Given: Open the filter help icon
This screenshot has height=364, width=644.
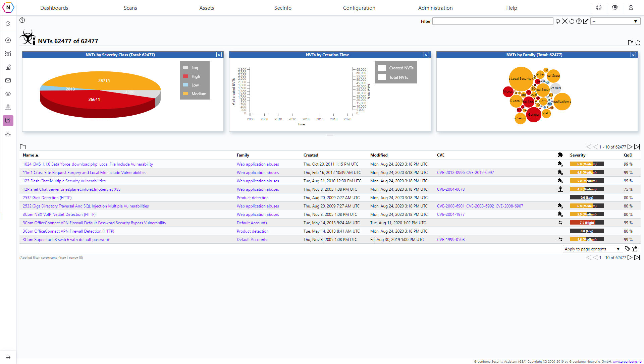Looking at the screenshot, I should [579, 21].
